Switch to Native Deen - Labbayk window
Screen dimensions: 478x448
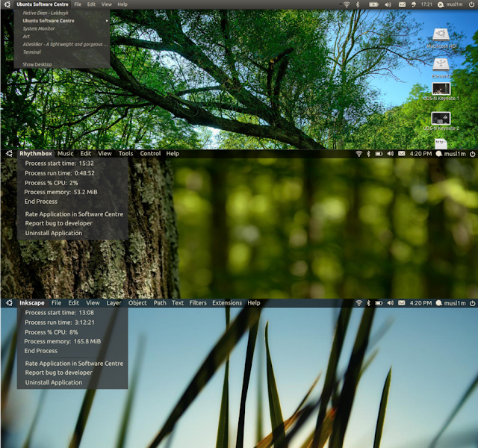click(46, 13)
